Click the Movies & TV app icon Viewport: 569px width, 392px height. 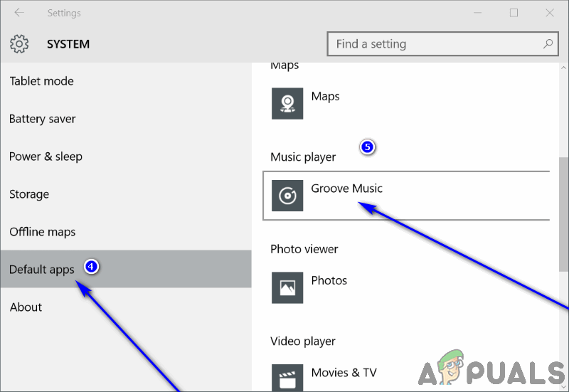287,377
